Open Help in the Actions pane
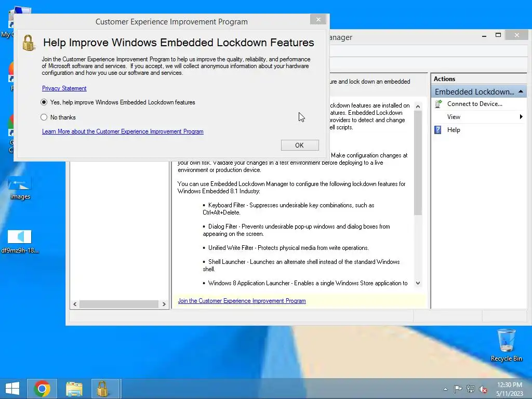Image resolution: width=532 pixels, height=399 pixels. pyautogui.click(x=453, y=129)
